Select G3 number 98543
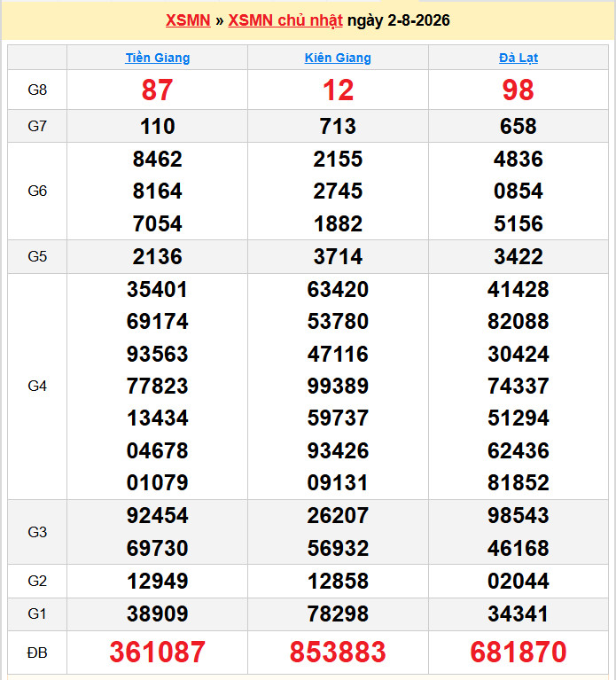 click(518, 516)
